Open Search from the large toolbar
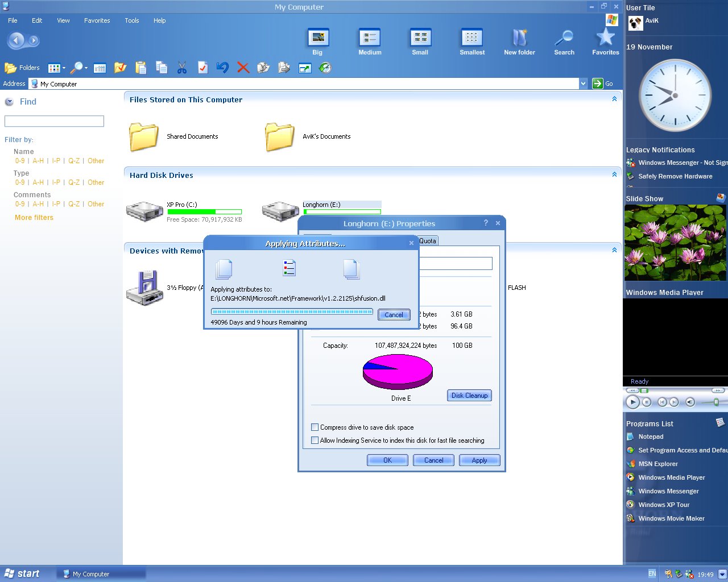This screenshot has width=728, height=582. [564, 42]
